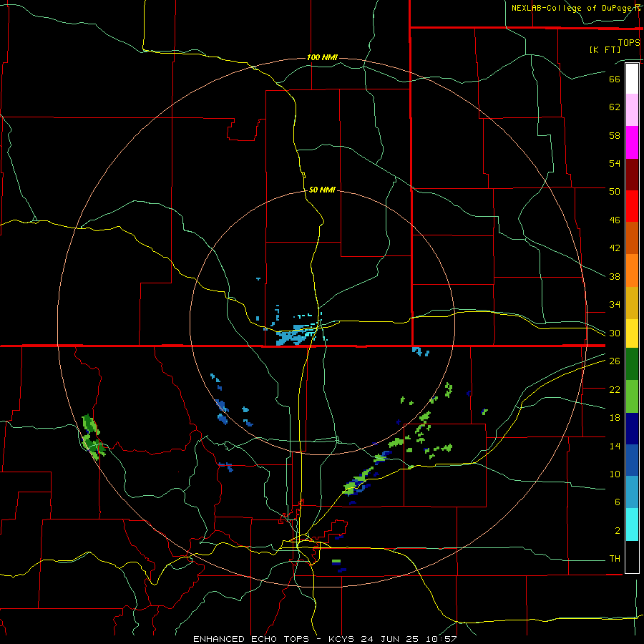Click the '14' legend value
This screenshot has width=644, height=644.
coord(615,446)
